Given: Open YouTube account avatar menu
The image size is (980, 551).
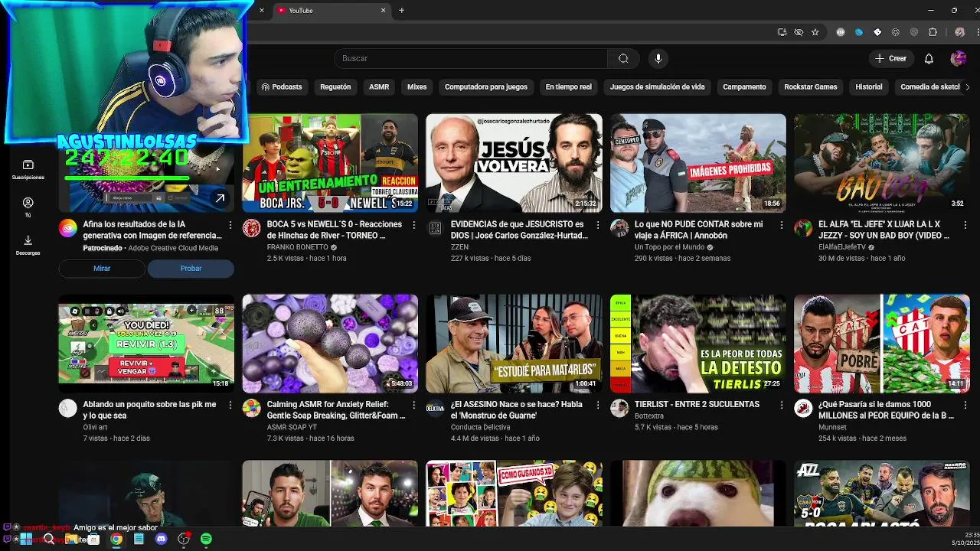Looking at the screenshot, I should pos(958,58).
